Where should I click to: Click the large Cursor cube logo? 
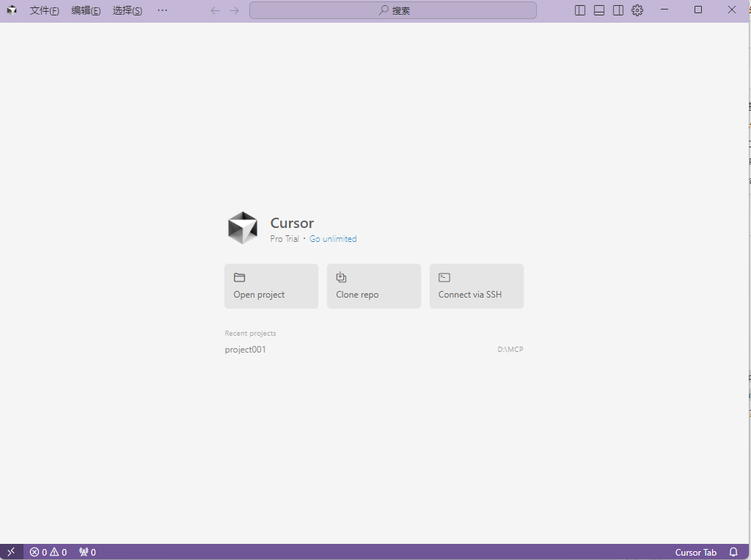click(242, 228)
